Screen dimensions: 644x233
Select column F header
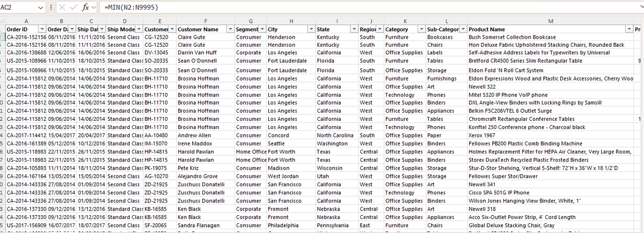(x=205, y=20)
